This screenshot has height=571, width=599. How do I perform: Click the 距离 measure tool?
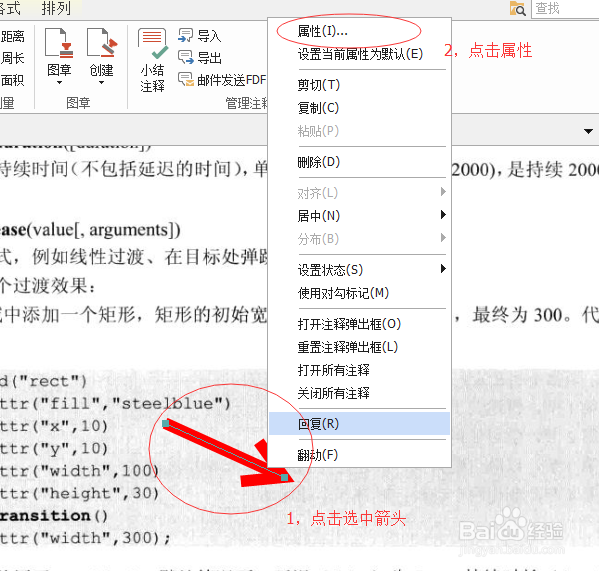(12, 36)
